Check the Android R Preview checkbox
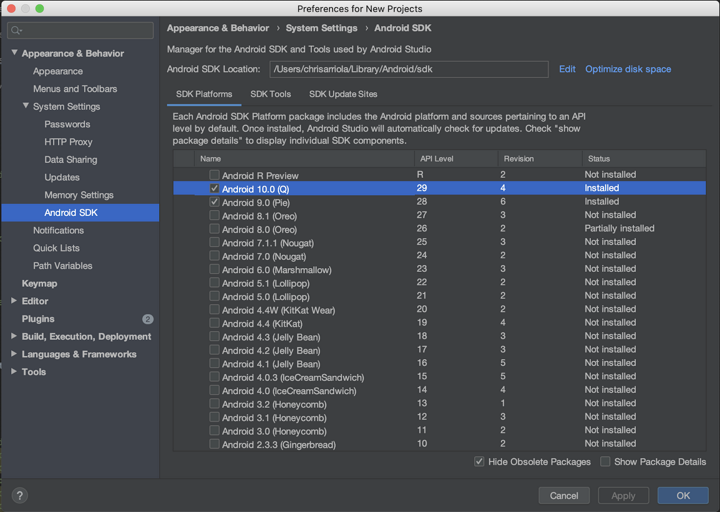The image size is (720, 512). click(214, 175)
